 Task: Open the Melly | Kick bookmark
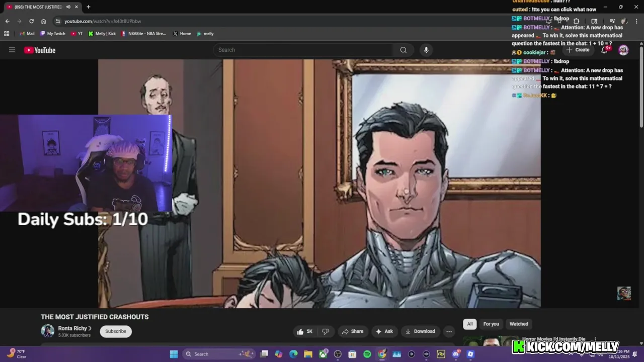pyautogui.click(x=102, y=34)
